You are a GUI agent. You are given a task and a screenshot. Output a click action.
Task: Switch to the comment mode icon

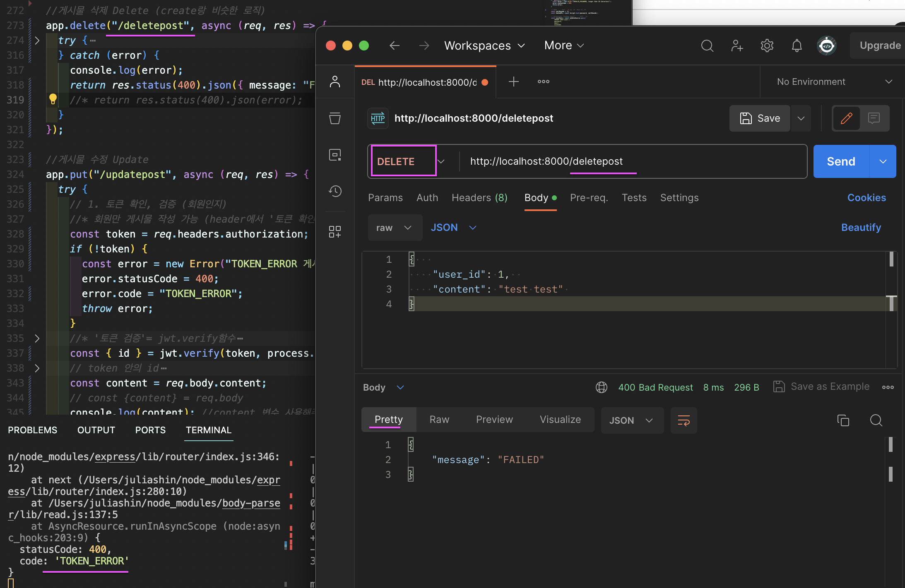[874, 118]
